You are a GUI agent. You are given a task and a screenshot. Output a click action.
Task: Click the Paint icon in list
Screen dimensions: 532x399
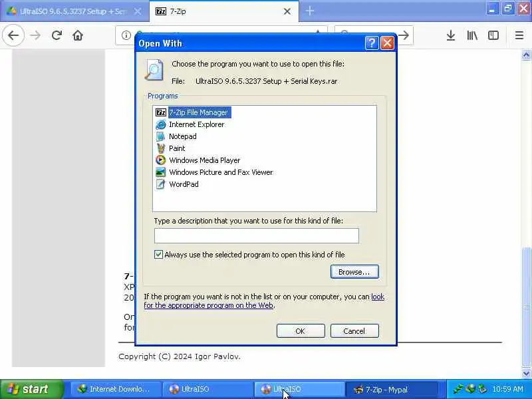(160, 148)
